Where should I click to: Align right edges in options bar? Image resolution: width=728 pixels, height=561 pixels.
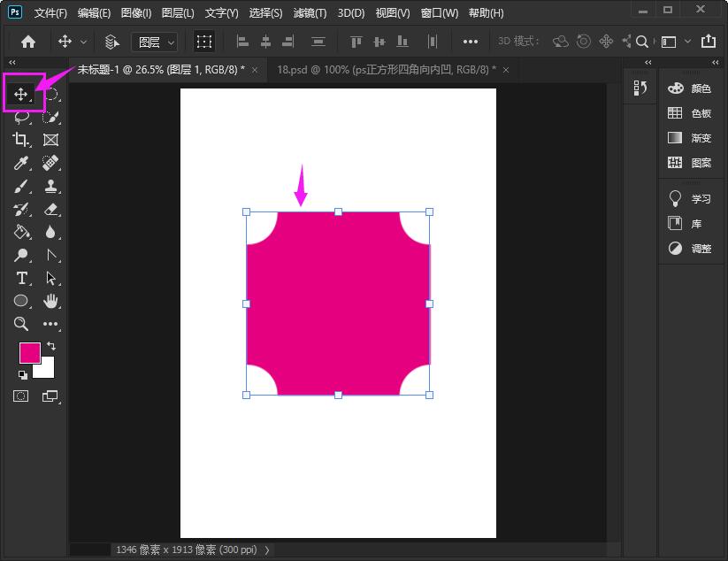point(288,42)
